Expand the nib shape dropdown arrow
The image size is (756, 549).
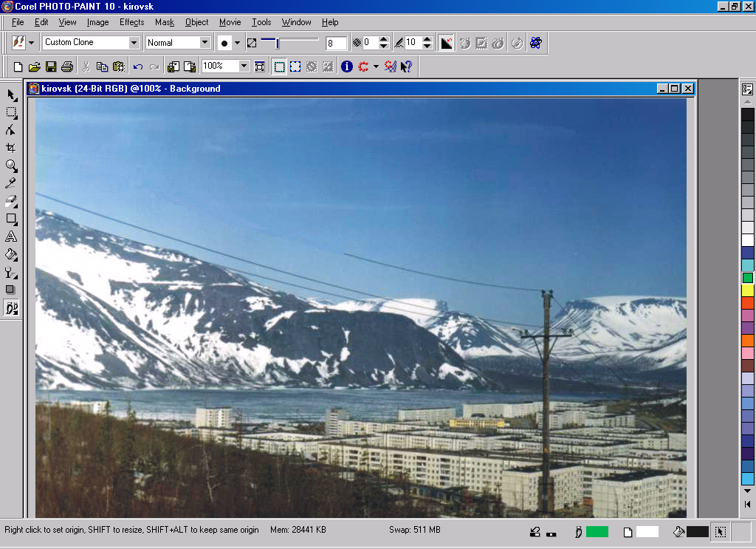click(237, 43)
